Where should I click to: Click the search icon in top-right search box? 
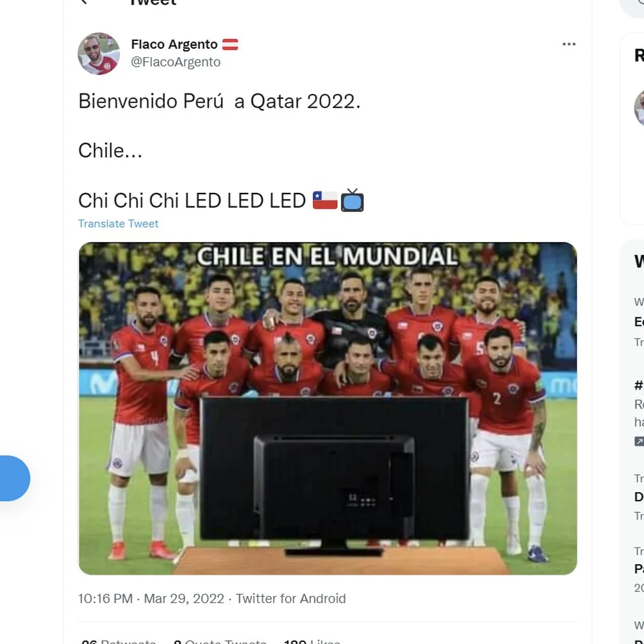click(x=641, y=2)
